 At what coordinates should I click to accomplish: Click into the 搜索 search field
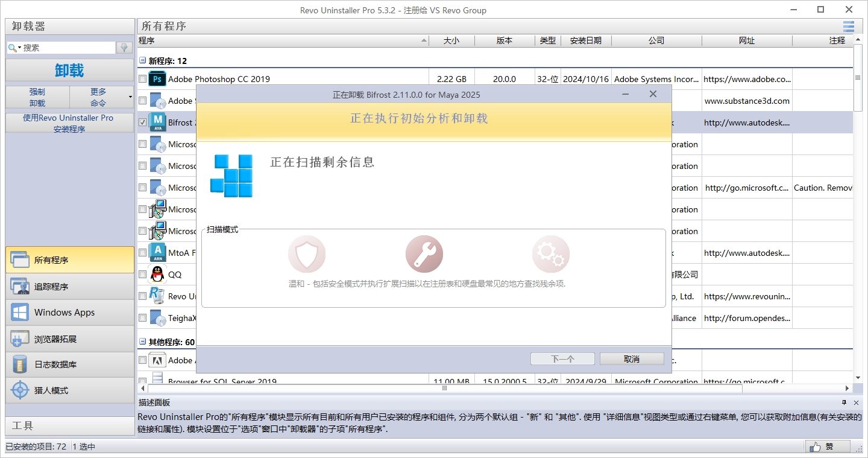click(x=68, y=48)
